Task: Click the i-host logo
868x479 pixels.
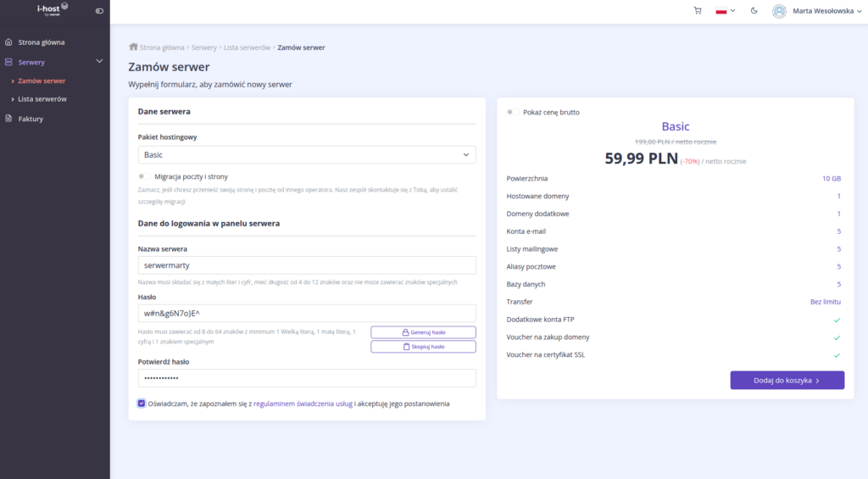Action: coord(53,10)
